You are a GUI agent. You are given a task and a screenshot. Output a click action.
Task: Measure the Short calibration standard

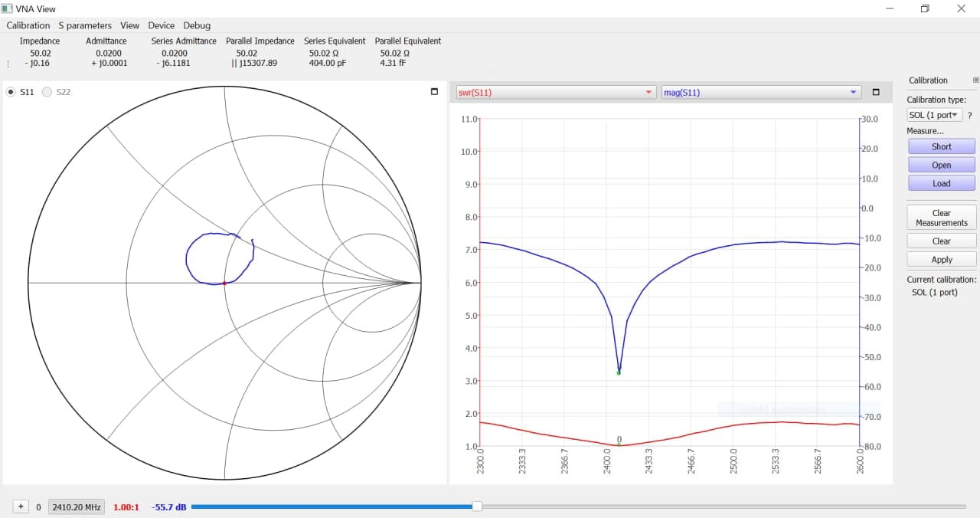pos(941,146)
